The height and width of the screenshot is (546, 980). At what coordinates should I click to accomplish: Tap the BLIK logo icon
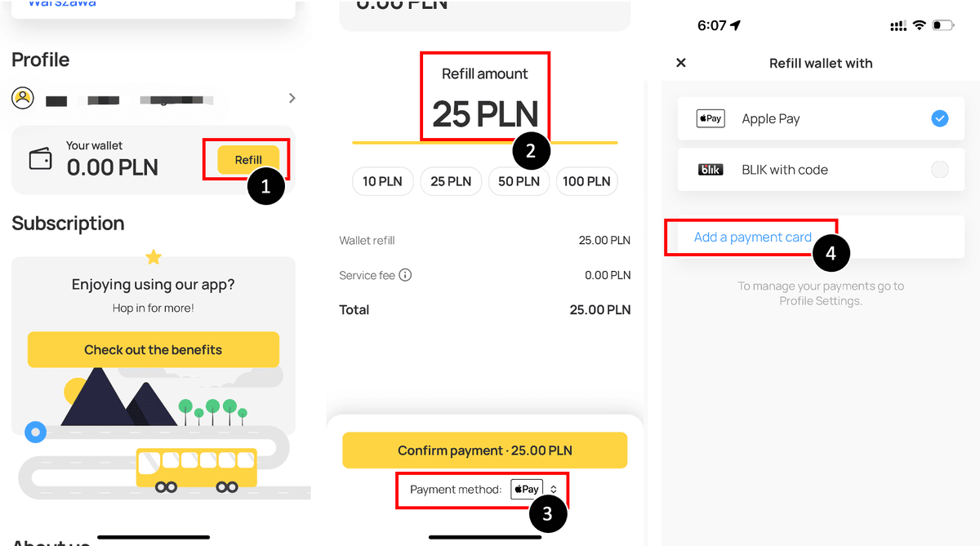[710, 170]
